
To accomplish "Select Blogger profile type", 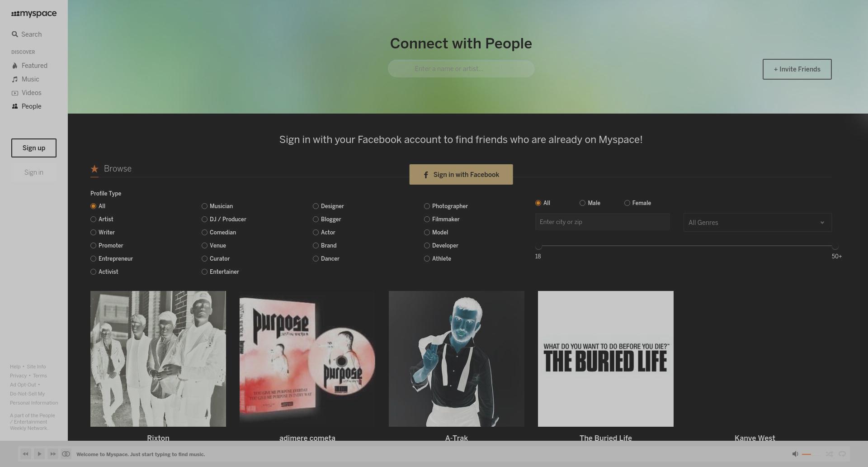I will pyautogui.click(x=316, y=219).
